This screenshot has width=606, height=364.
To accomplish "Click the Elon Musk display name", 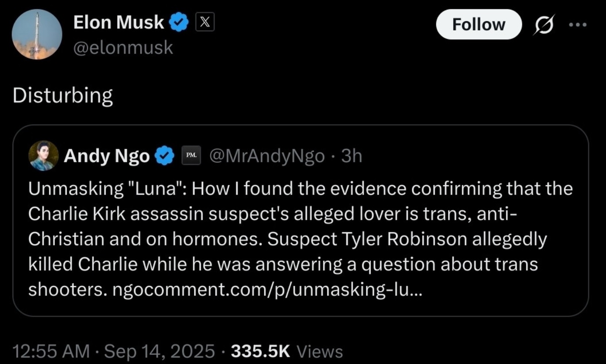I will (119, 22).
